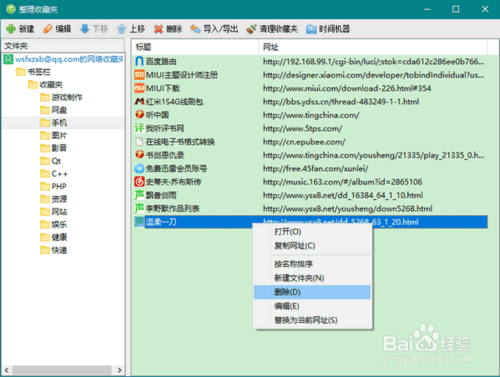Click the 编辑 pencil toolbar icon
500x377 pixels.
(x=48, y=29)
